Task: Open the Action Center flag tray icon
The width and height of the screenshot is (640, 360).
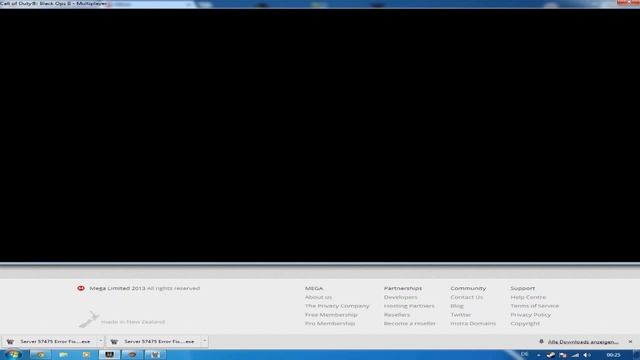Action: click(563, 355)
